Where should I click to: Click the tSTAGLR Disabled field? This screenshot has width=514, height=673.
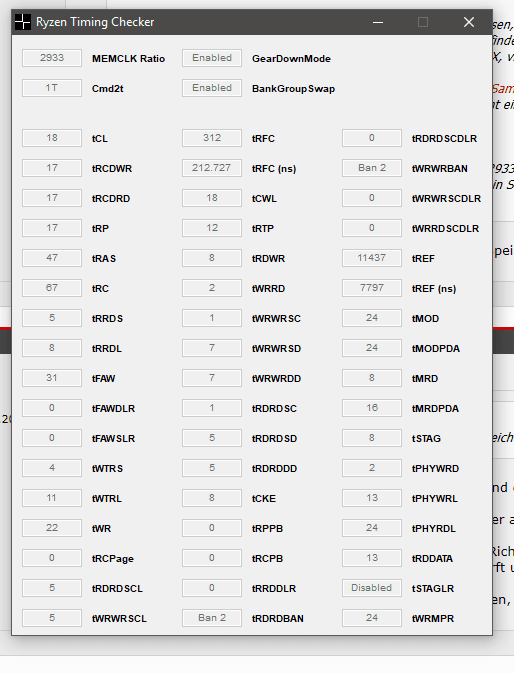pos(372,588)
